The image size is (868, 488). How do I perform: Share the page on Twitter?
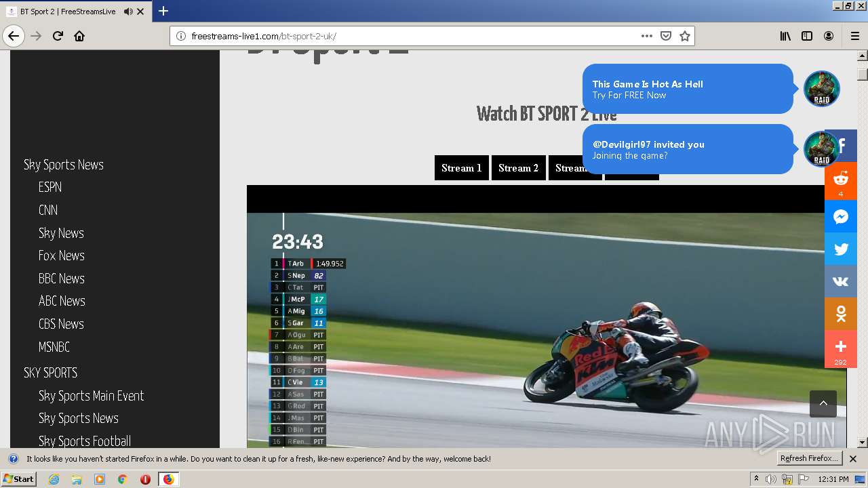tap(841, 249)
